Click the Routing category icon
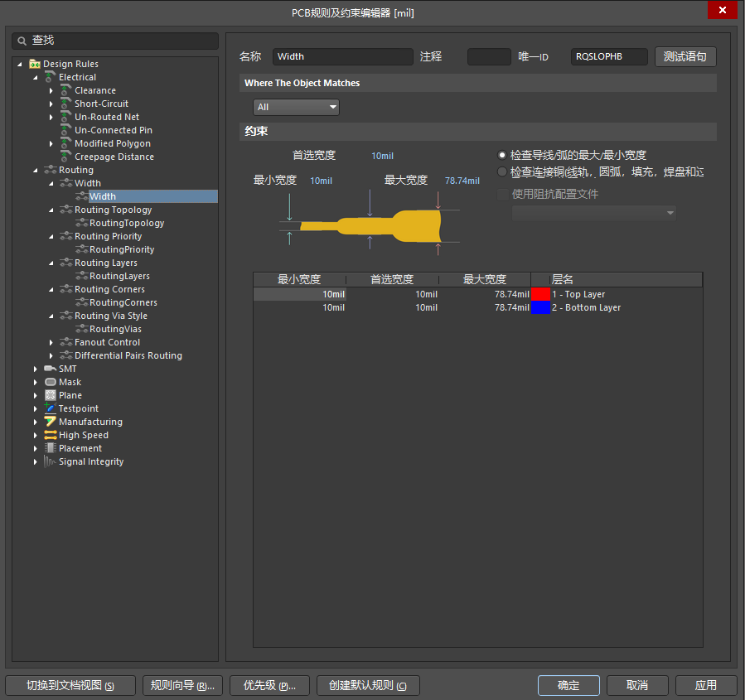This screenshot has height=700, width=745. coord(51,170)
